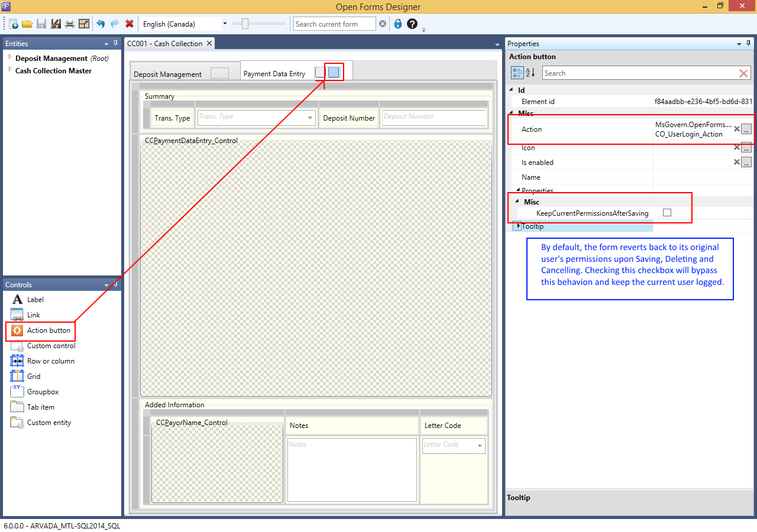Click the blue padlock toolbar icon
Viewport: 757px width, 532px height.
pyautogui.click(x=398, y=24)
